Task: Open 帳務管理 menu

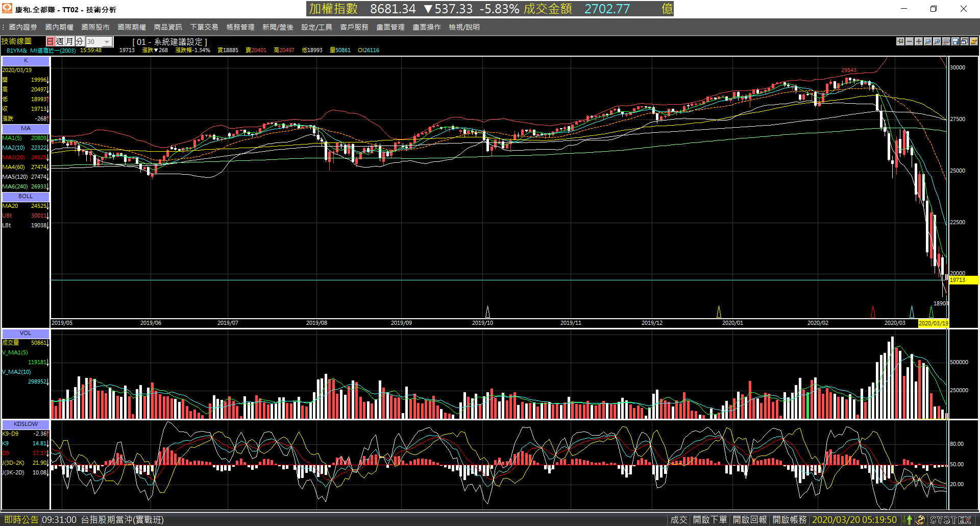Action: (240, 27)
